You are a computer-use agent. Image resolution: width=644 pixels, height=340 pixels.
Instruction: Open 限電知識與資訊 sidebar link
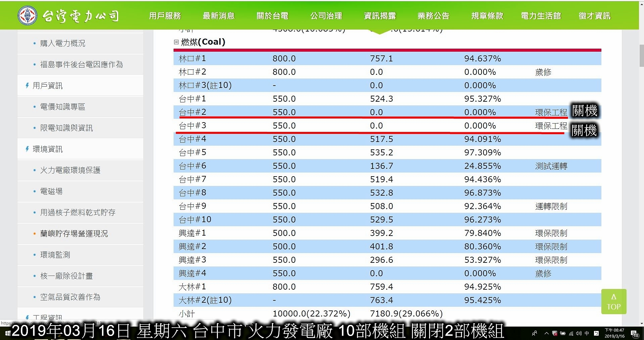[66, 128]
